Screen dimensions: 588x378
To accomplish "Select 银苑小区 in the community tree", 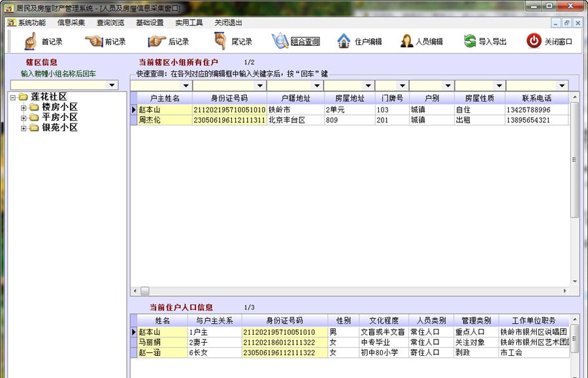I will pyautogui.click(x=59, y=128).
